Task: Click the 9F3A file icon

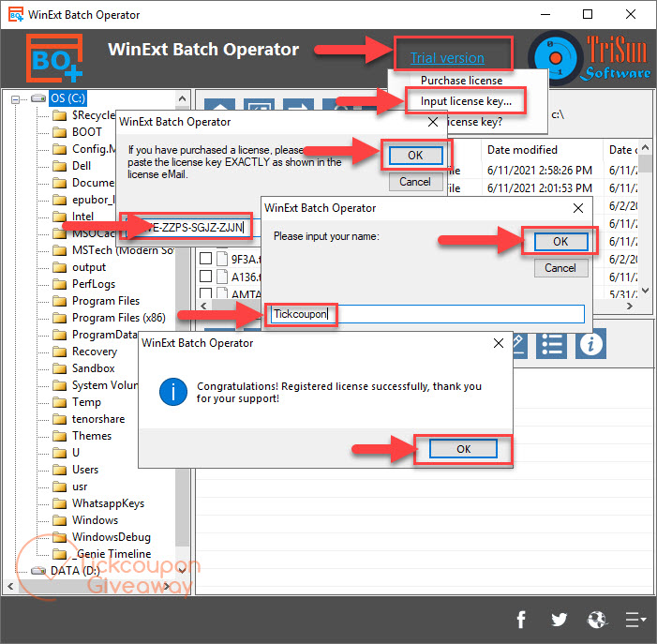Action: point(222,259)
